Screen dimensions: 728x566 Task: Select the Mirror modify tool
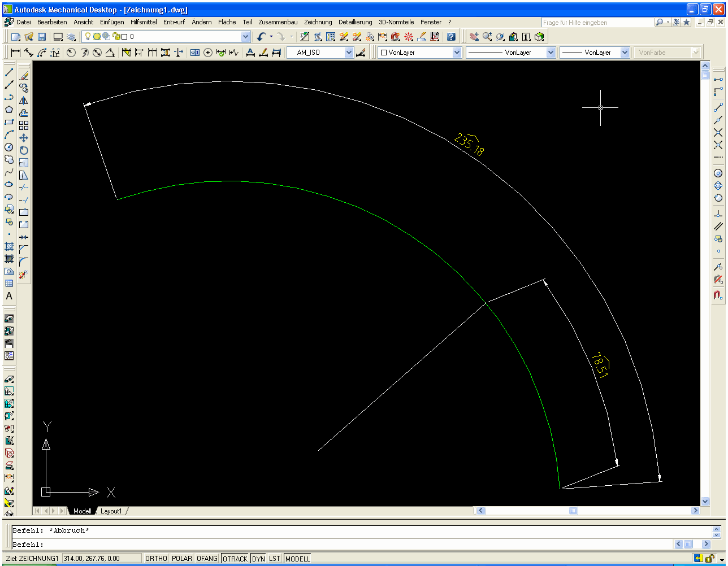24,101
